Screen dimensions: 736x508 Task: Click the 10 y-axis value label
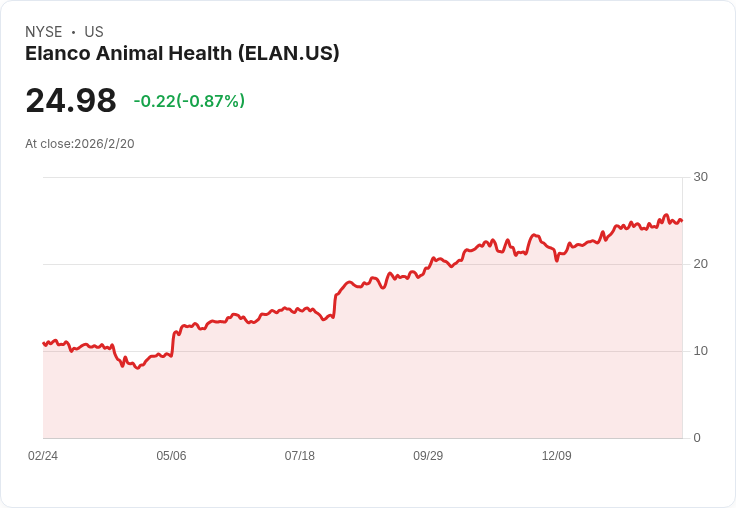(x=700, y=351)
